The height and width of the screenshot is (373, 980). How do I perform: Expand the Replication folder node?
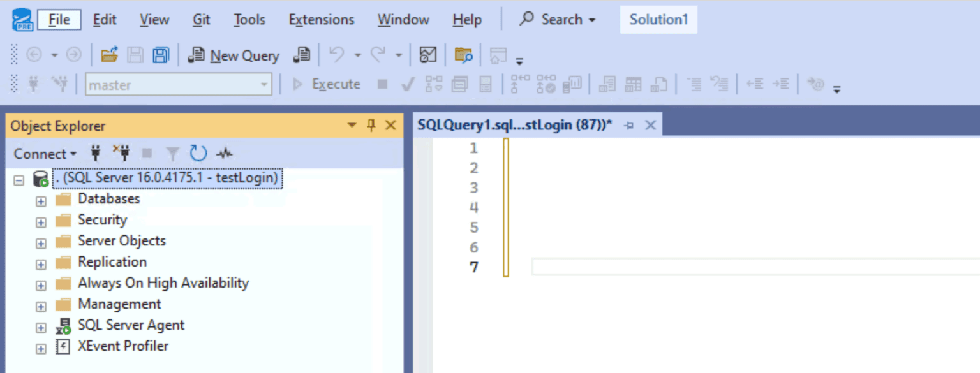41,265
